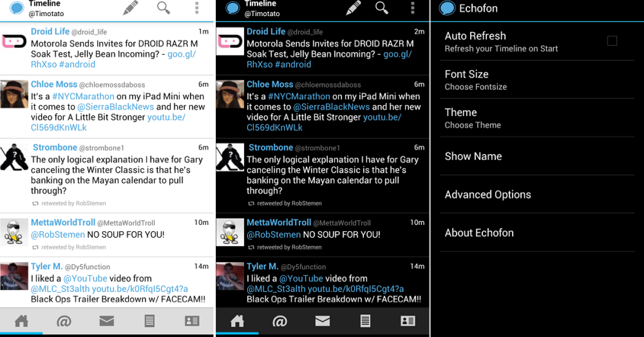
Task: Open Home tab in light theme bottom bar
Action: click(x=21, y=321)
